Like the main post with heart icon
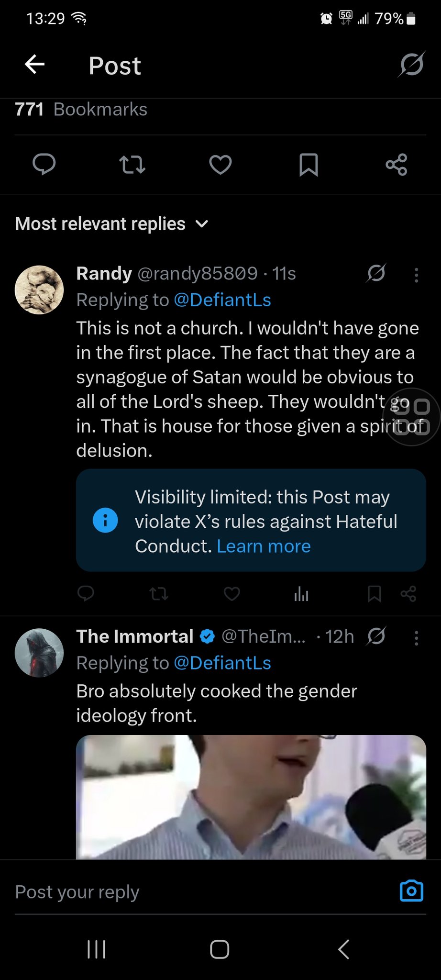Screen dimensions: 441x980 click(220, 165)
